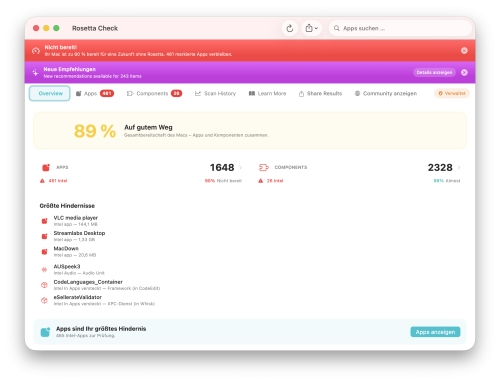Expand the Components 2328 chevron
The image size is (500, 383).
click(x=459, y=167)
